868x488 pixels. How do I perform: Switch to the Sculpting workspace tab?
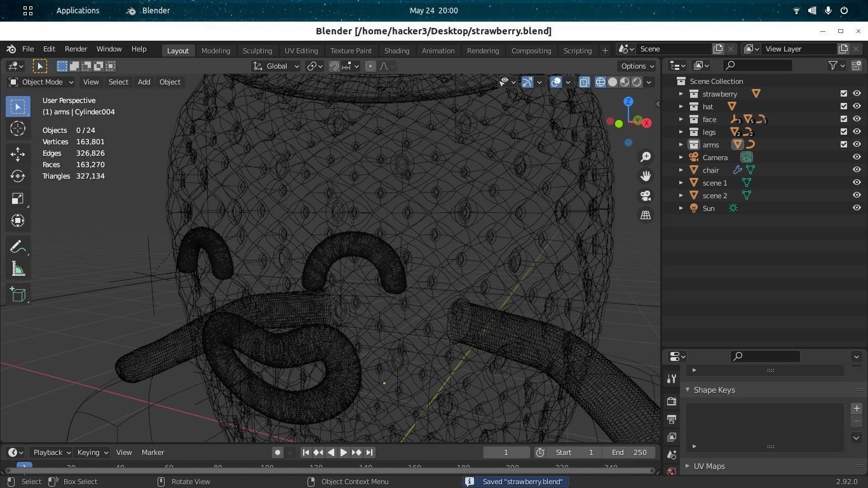pyautogui.click(x=257, y=51)
